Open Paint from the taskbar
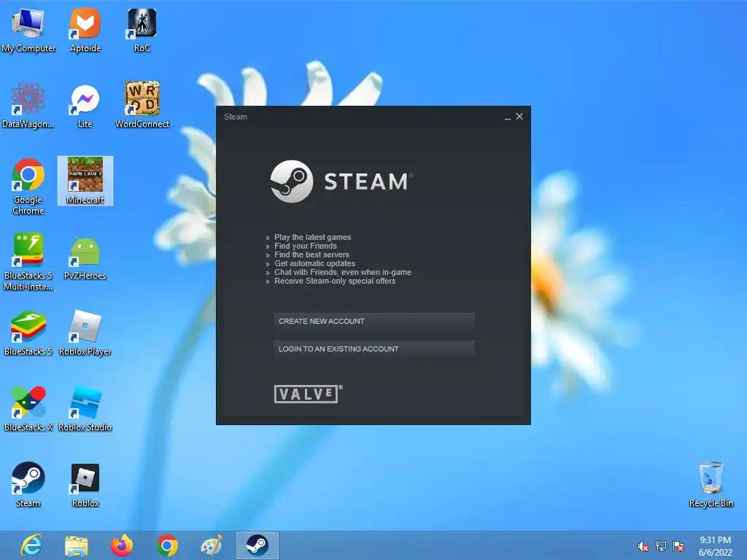This screenshot has width=747, height=560. [x=212, y=545]
